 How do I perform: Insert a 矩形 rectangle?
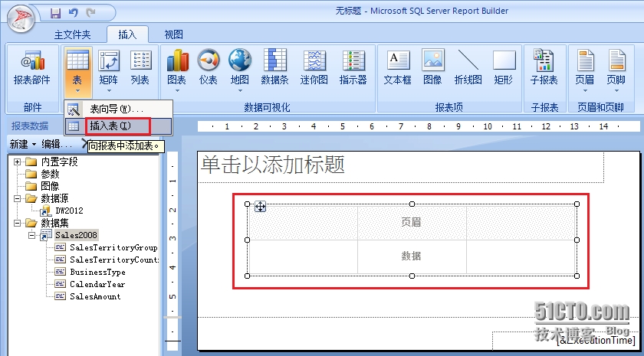pos(504,67)
